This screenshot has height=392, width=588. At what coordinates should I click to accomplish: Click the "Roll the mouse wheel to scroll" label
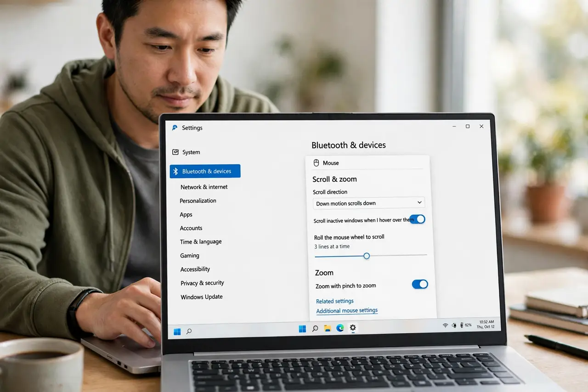(349, 237)
